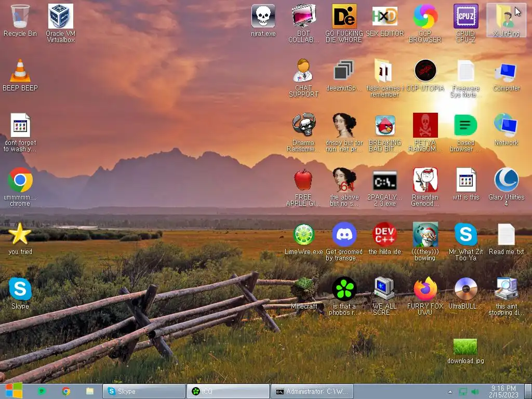This screenshot has height=399, width=532.
Task: Switch to the Administrator command prompt window
Action: click(x=312, y=391)
